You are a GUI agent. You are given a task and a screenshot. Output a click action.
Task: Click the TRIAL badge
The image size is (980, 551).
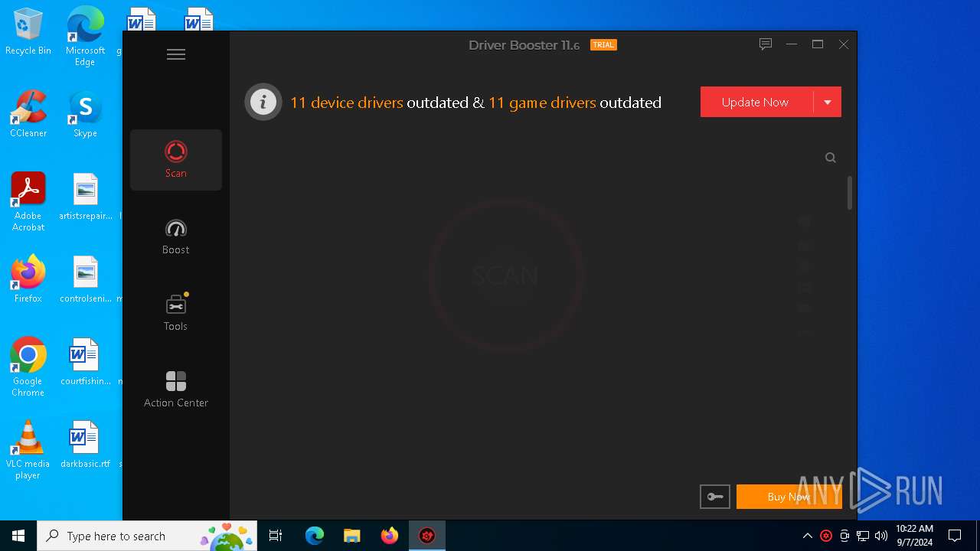[x=603, y=45]
